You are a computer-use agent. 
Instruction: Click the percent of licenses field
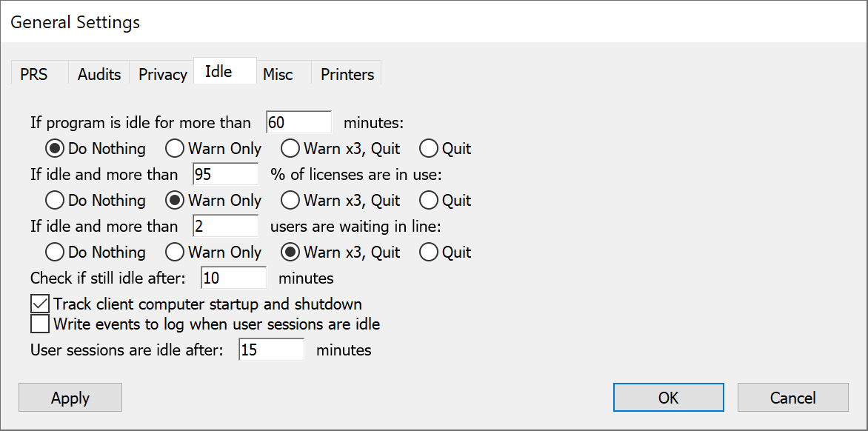coord(225,174)
